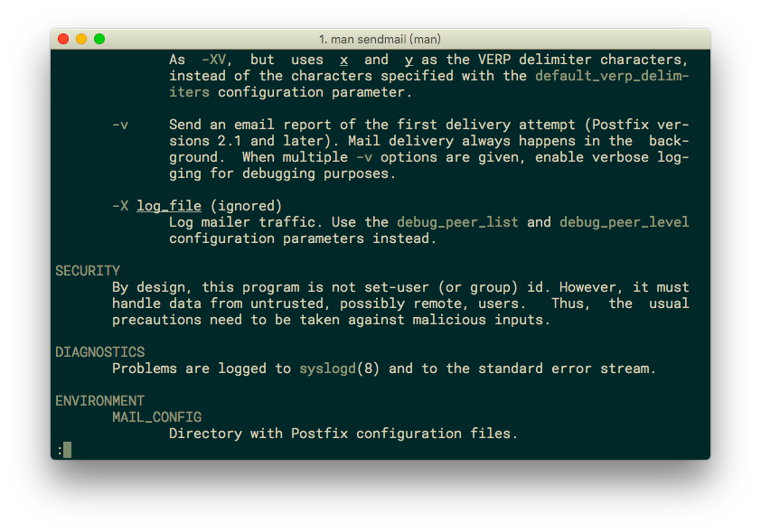Click the debug_peer_list parameter
Image resolution: width=761 pixels, height=532 pixels.
pos(457,222)
